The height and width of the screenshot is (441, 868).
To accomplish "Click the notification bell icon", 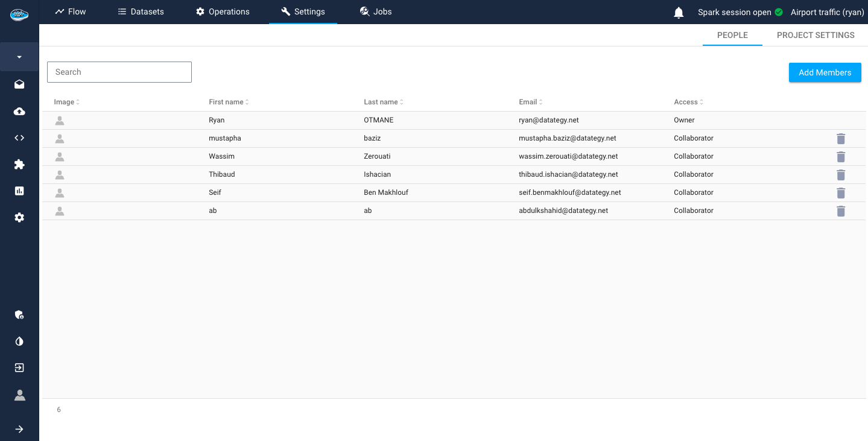I will [679, 13].
